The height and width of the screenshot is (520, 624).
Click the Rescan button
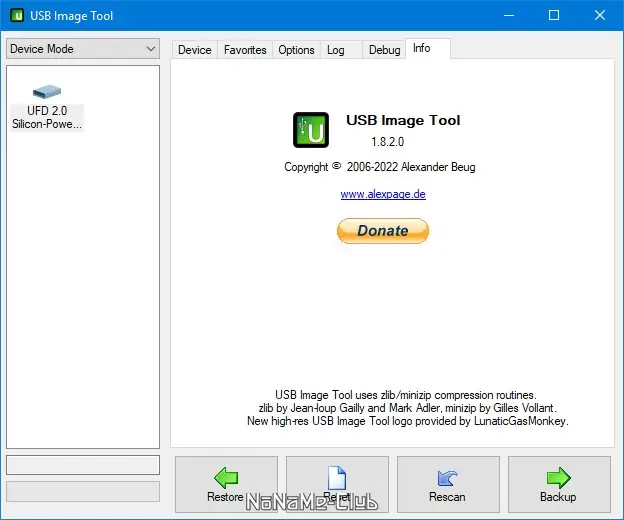448,484
